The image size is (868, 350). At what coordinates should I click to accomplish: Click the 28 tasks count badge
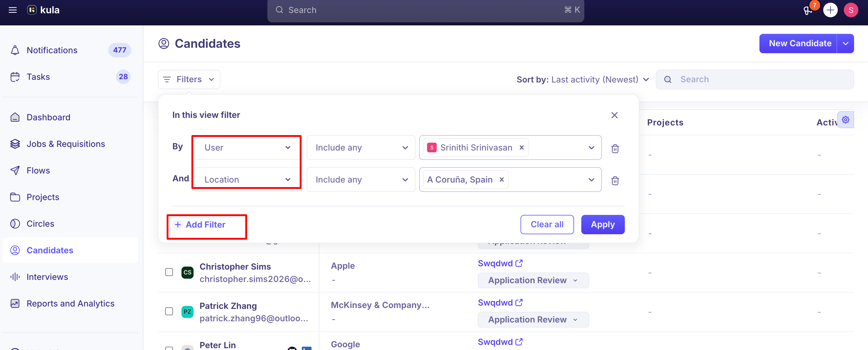click(x=123, y=77)
